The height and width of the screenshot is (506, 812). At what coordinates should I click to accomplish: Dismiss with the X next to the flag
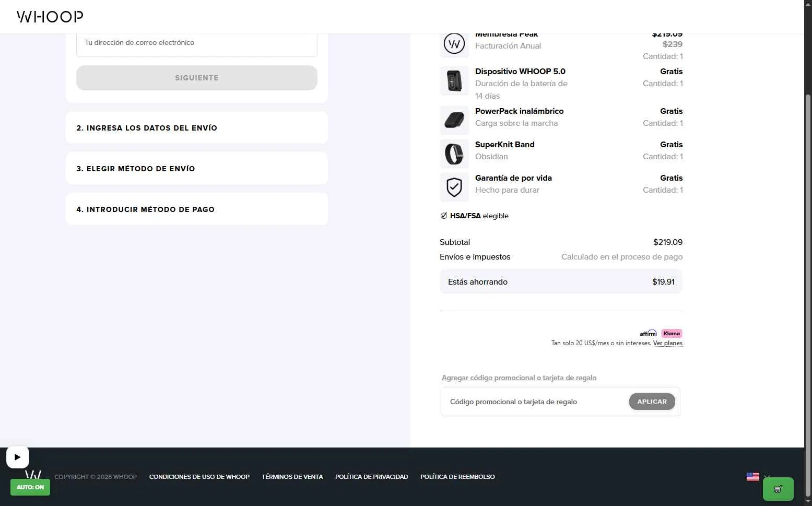pyautogui.click(x=767, y=477)
